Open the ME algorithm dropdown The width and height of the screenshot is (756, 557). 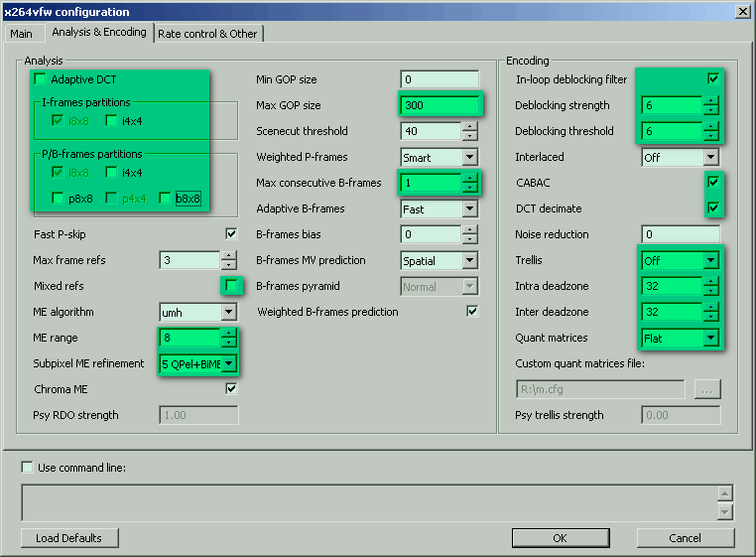(x=229, y=312)
